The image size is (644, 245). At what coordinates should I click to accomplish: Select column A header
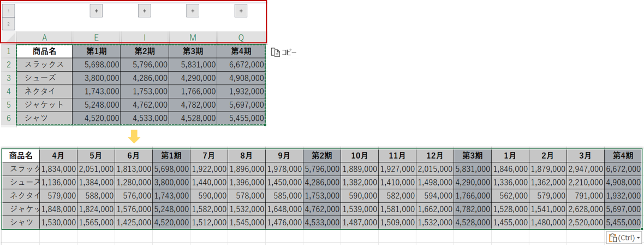[44, 38]
